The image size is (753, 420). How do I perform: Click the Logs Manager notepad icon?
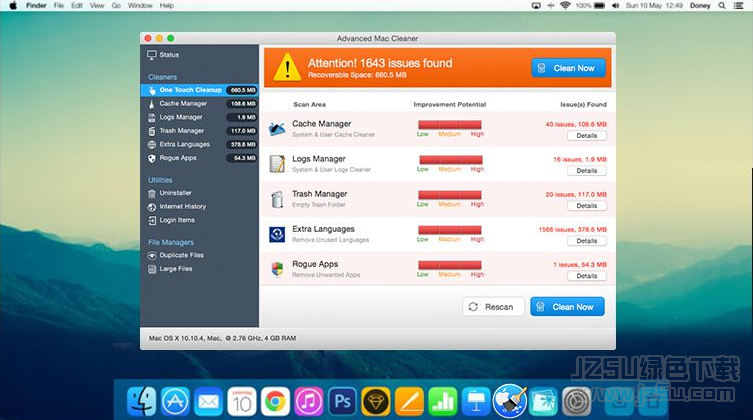click(x=277, y=164)
